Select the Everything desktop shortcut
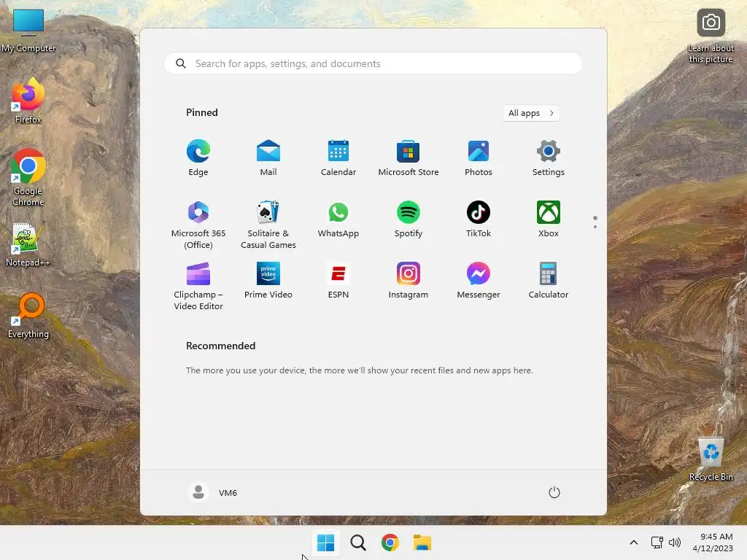The height and width of the screenshot is (560, 747). pos(28,316)
